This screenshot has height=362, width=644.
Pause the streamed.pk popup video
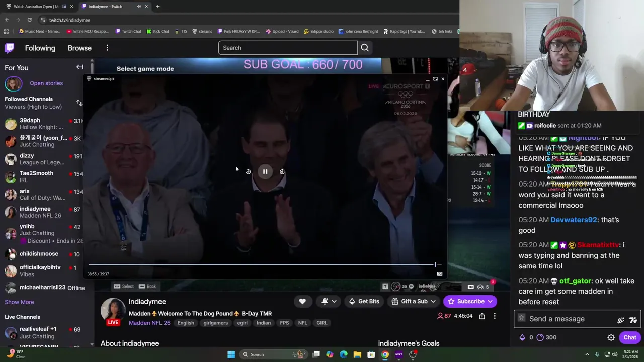265,172
